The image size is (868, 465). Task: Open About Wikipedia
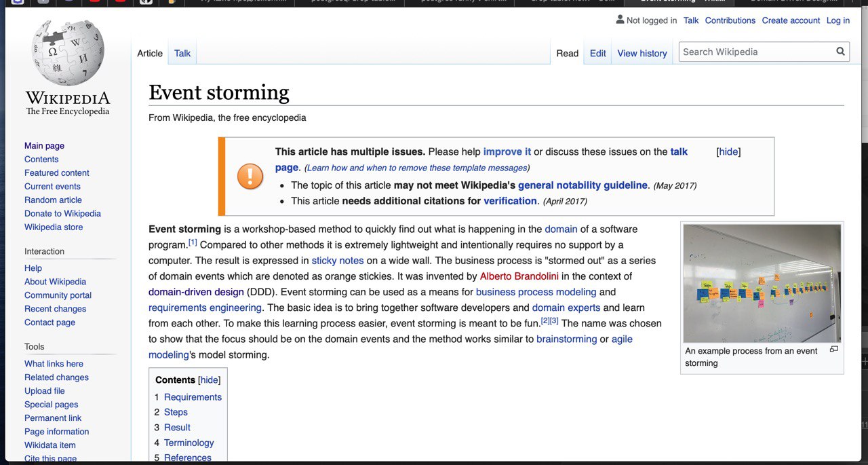pyautogui.click(x=55, y=282)
